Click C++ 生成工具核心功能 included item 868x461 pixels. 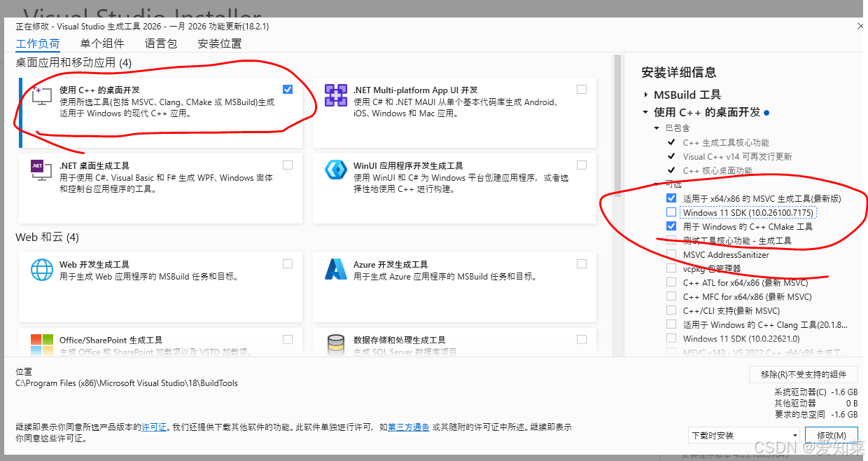726,142
